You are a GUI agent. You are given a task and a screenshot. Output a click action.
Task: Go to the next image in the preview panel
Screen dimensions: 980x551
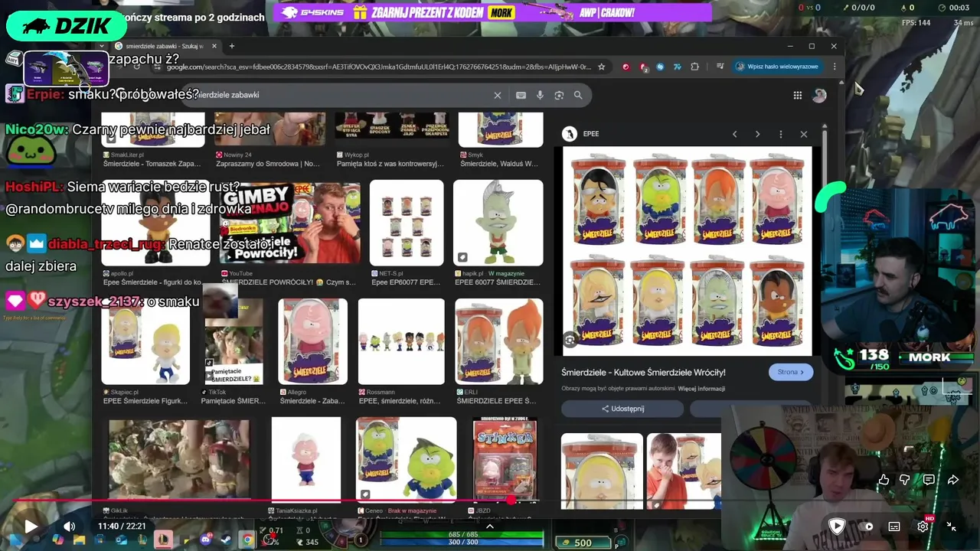[x=757, y=134]
